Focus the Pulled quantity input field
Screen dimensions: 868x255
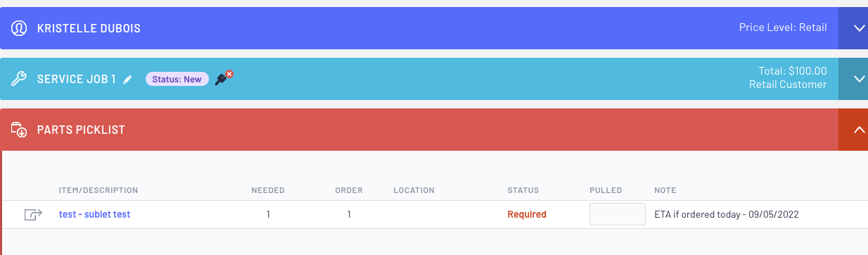coord(618,214)
